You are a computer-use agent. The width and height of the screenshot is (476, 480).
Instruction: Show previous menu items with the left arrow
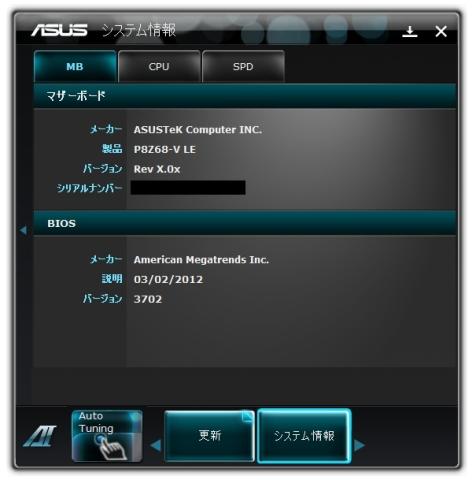[156, 445]
